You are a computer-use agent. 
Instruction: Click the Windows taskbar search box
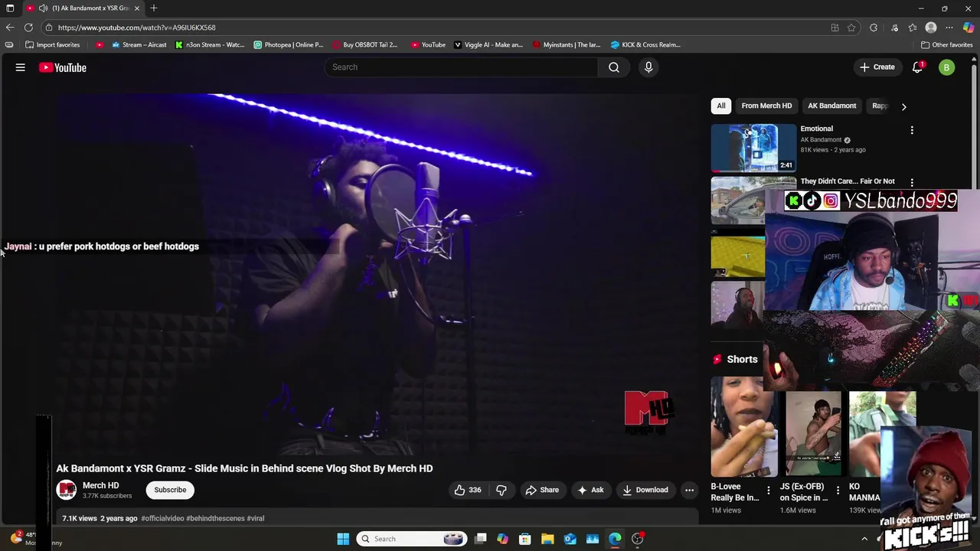pyautogui.click(x=412, y=539)
